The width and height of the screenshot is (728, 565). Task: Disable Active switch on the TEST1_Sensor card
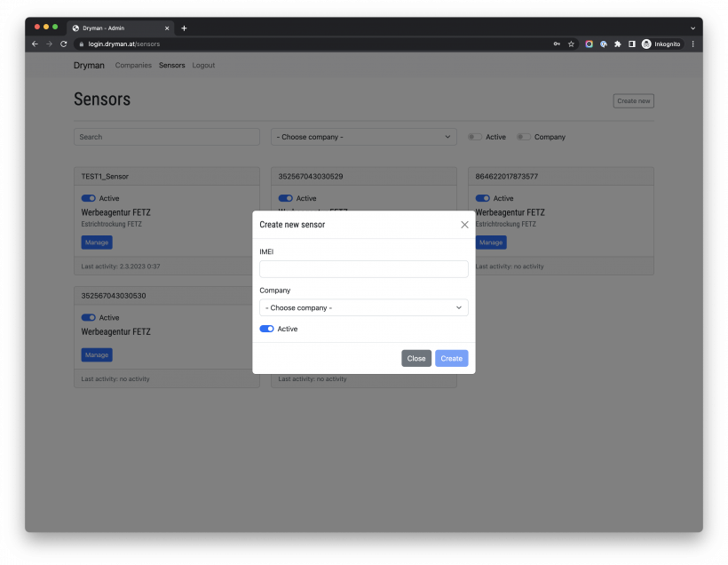click(x=88, y=198)
